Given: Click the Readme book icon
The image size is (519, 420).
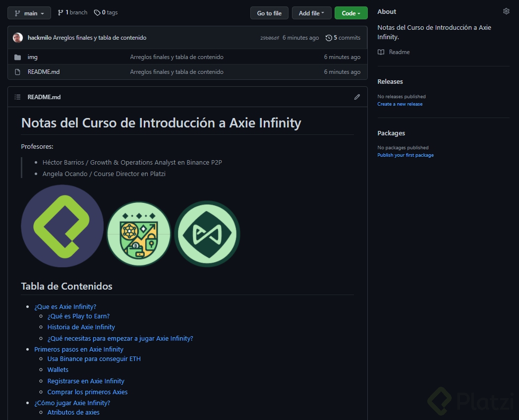Looking at the screenshot, I should coord(381,52).
